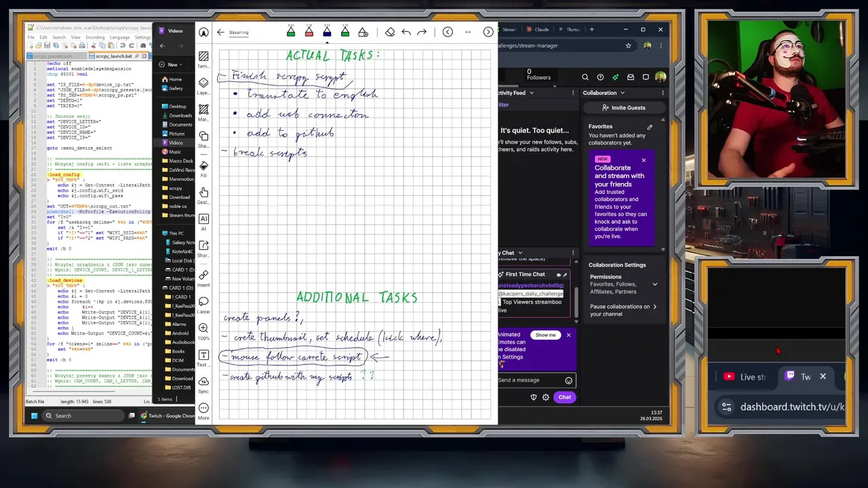
Task: Open the Marquee selection tool
Action: pyautogui.click(x=203, y=113)
